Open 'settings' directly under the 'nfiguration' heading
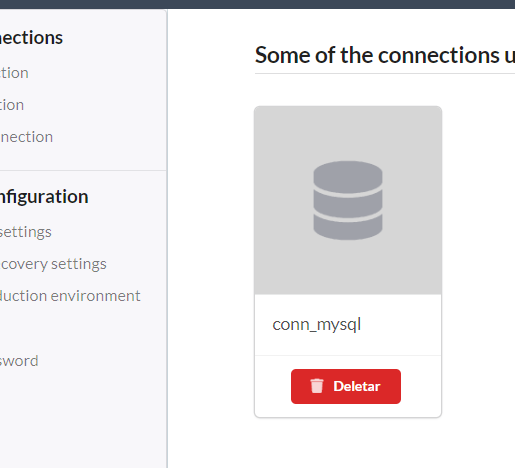 point(26,232)
